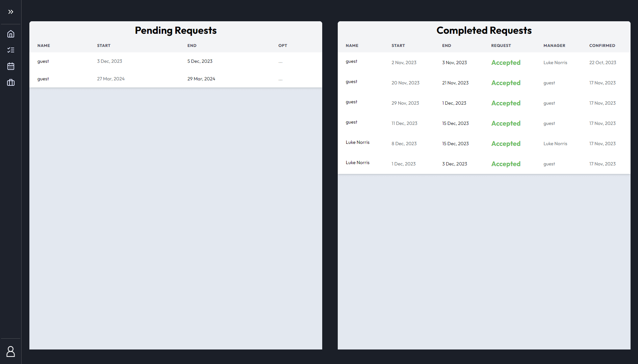Viewport: 638px width, 364px height.
Task: Open the Home page from the sidebar
Action: [10, 34]
